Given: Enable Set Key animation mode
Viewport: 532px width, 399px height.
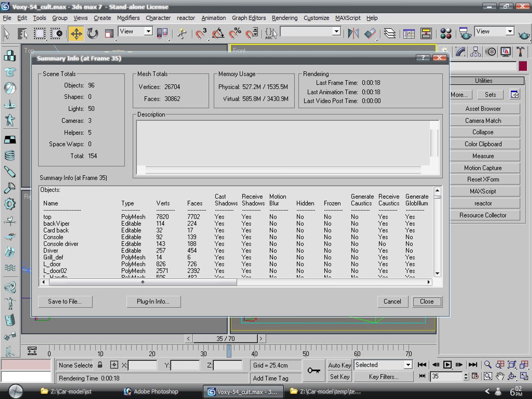Looking at the screenshot, I should (x=340, y=376).
